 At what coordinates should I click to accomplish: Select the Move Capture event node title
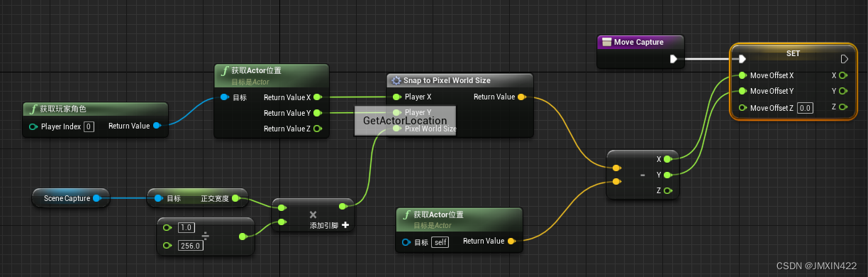639,43
